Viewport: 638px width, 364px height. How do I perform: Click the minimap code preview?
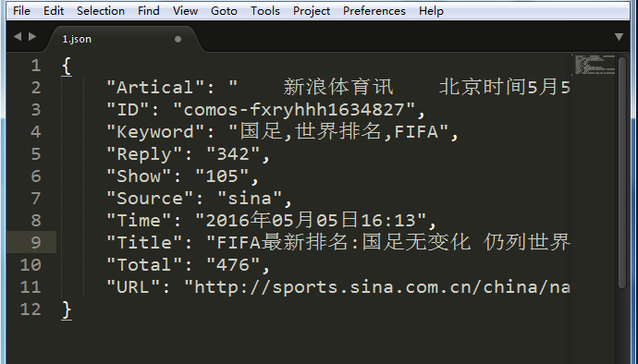click(x=595, y=65)
